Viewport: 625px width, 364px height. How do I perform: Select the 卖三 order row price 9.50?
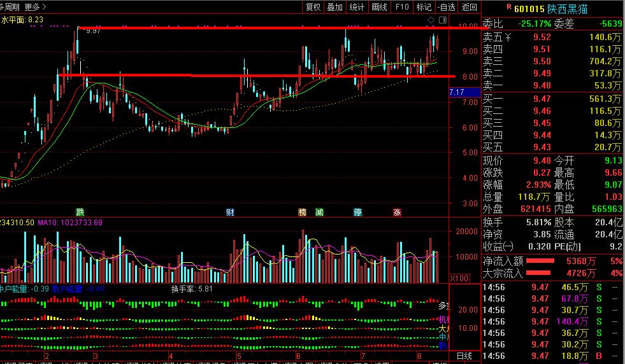[542, 61]
